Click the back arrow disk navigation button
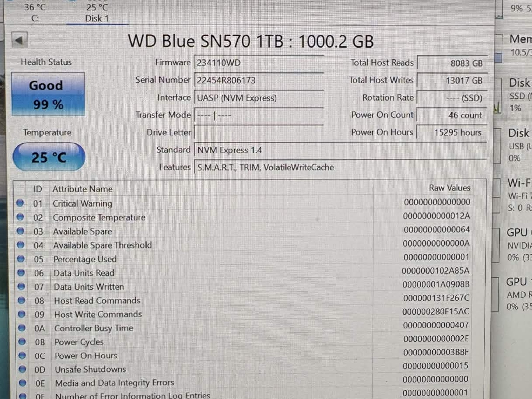This screenshot has height=399, width=532. pyautogui.click(x=19, y=40)
